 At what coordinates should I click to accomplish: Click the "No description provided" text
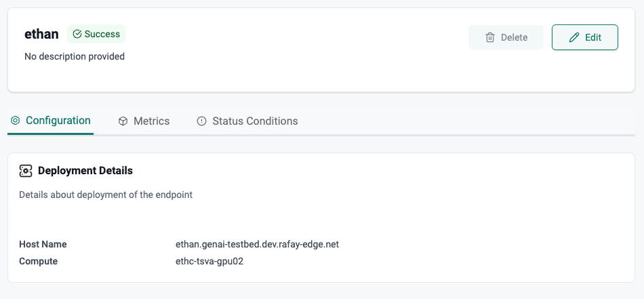[75, 56]
